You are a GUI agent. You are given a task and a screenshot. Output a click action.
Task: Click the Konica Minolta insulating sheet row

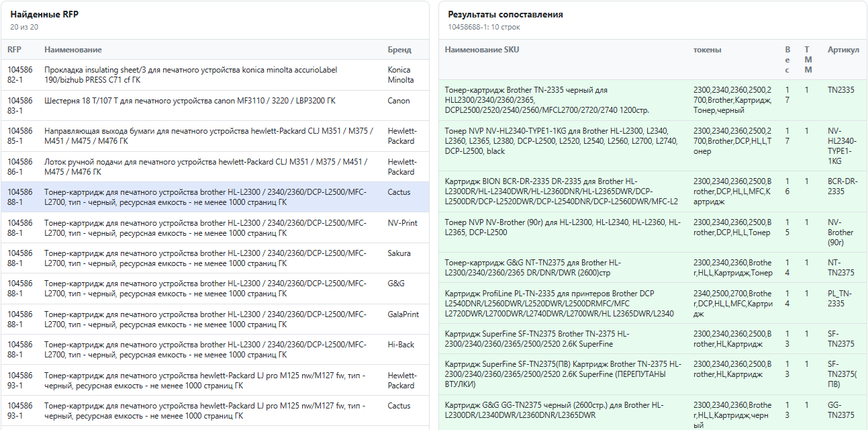(x=215, y=75)
